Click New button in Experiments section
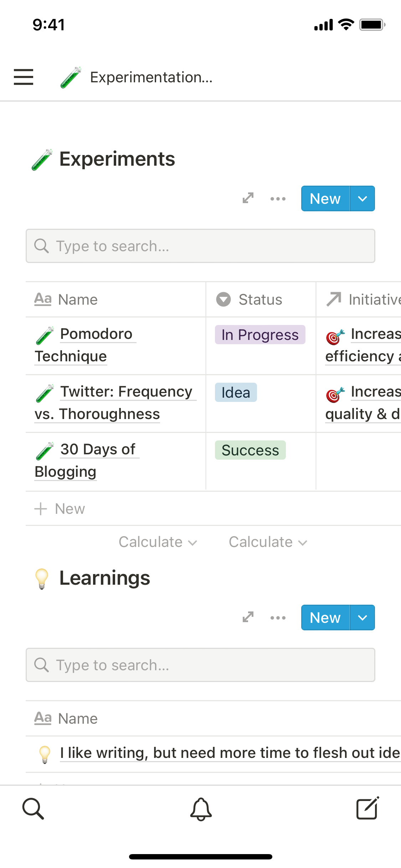This screenshot has height=868, width=401. [x=325, y=198]
